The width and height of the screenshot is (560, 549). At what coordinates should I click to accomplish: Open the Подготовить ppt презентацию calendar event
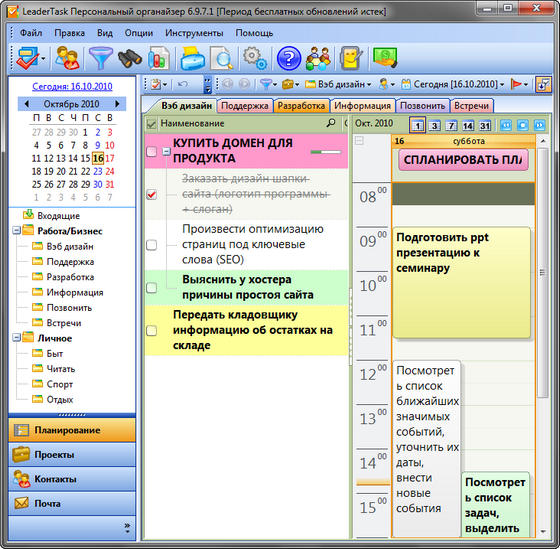461,283
